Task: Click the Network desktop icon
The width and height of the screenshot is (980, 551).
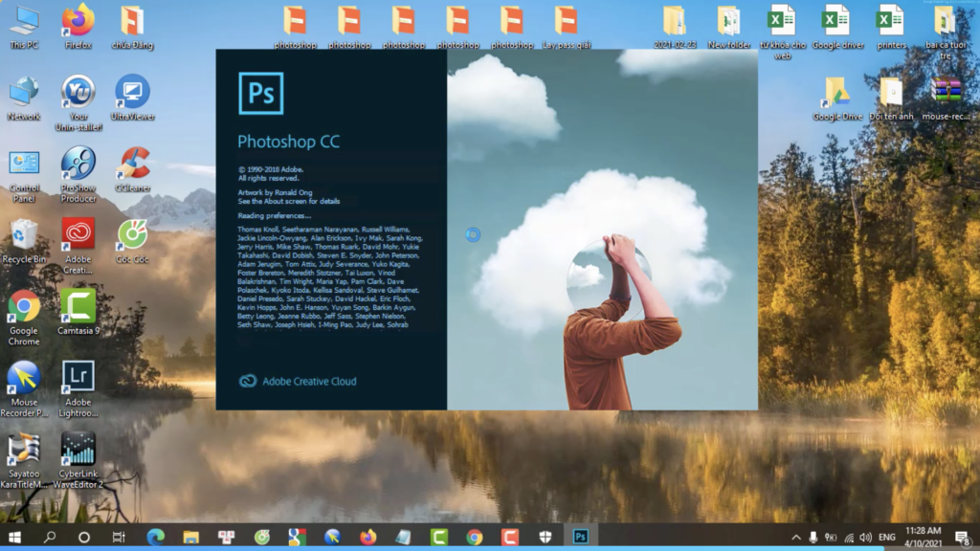Action: (x=24, y=99)
